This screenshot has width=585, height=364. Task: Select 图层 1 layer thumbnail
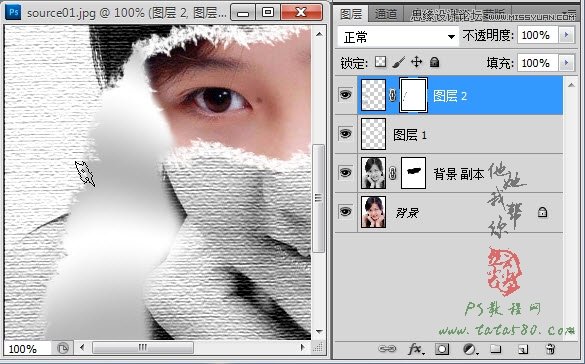tap(373, 134)
